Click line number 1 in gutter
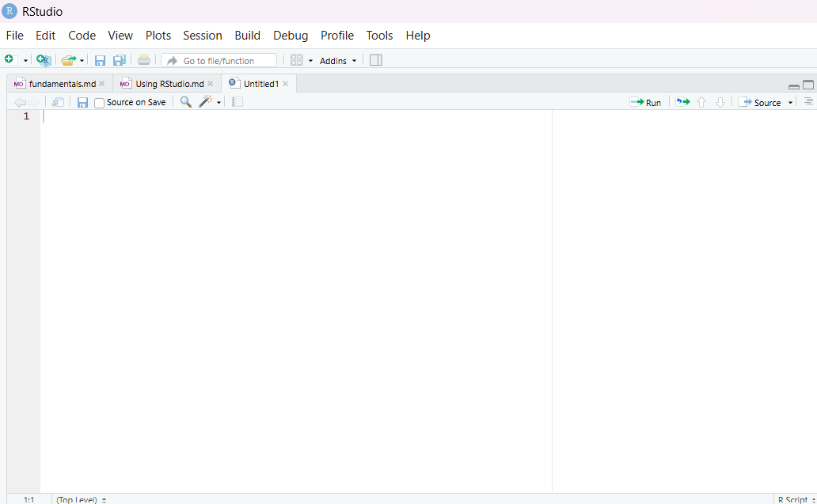 26,116
